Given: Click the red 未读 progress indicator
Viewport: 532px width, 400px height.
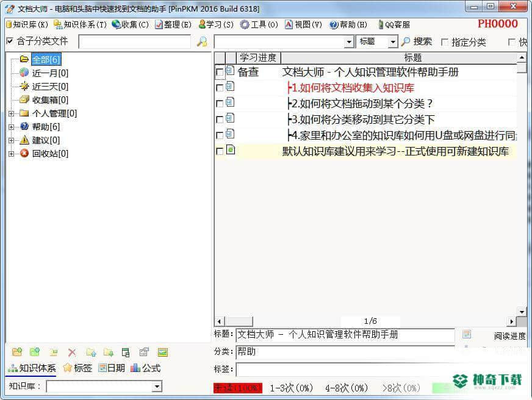Looking at the screenshot, I should pyautogui.click(x=238, y=388).
